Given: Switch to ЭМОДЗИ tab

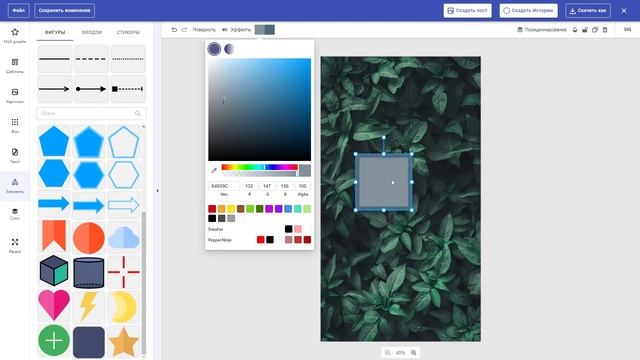Looking at the screenshot, I should pyautogui.click(x=91, y=32).
